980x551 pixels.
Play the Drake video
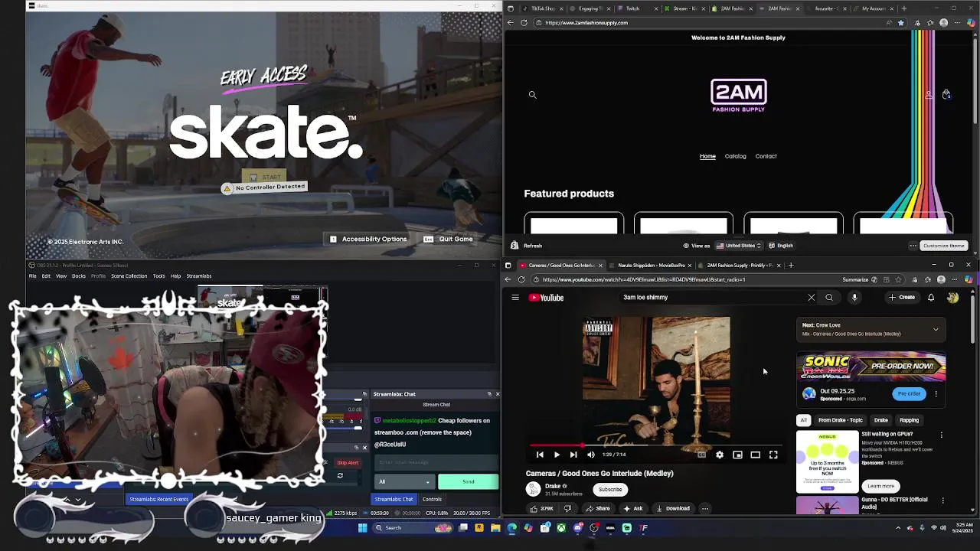click(x=557, y=455)
